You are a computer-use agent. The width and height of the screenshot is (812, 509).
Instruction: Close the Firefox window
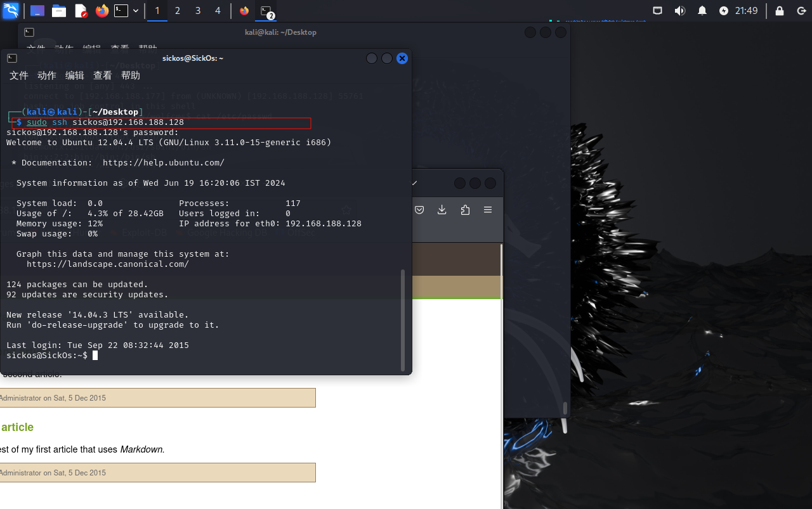click(x=490, y=183)
